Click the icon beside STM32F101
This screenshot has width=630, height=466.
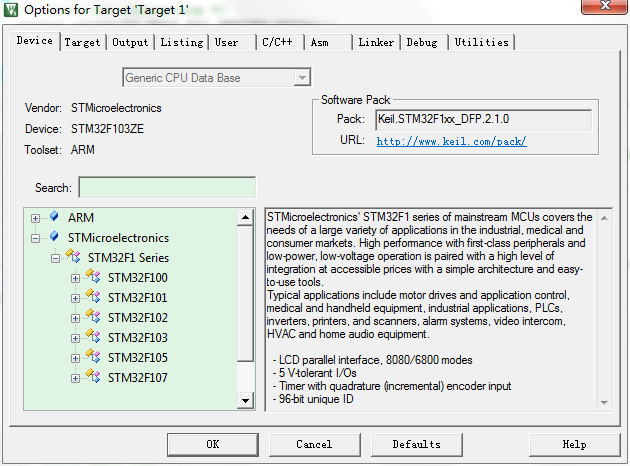(x=93, y=296)
